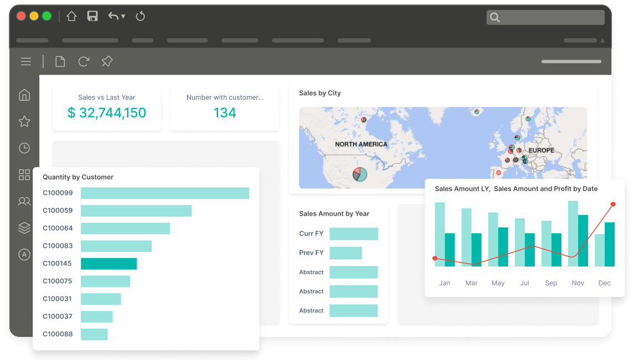Refresh the report with the toolbar refresh icon

[x=83, y=61]
